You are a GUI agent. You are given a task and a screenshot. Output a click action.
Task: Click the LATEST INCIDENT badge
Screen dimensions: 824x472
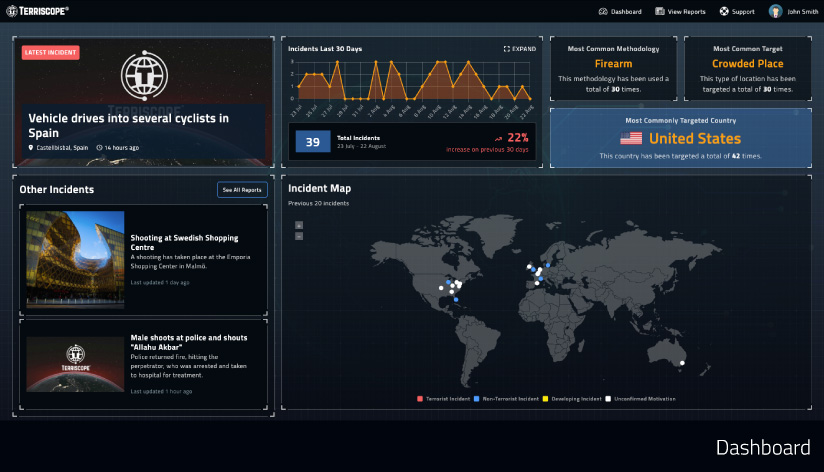tap(50, 53)
